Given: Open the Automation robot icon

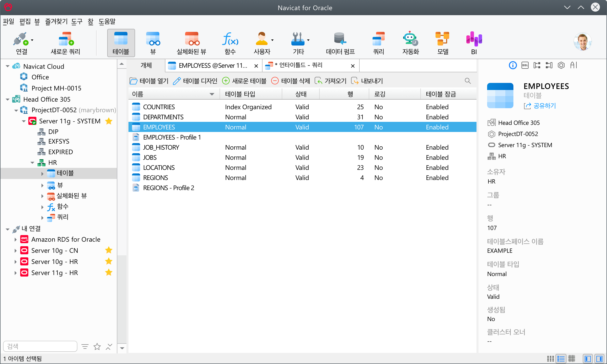Looking at the screenshot, I should 410,43.
